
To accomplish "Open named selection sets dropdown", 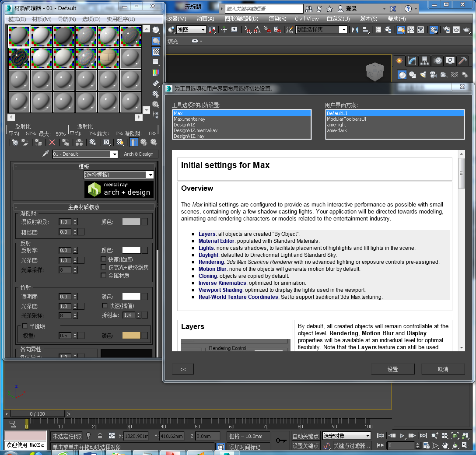I will pos(343,30).
